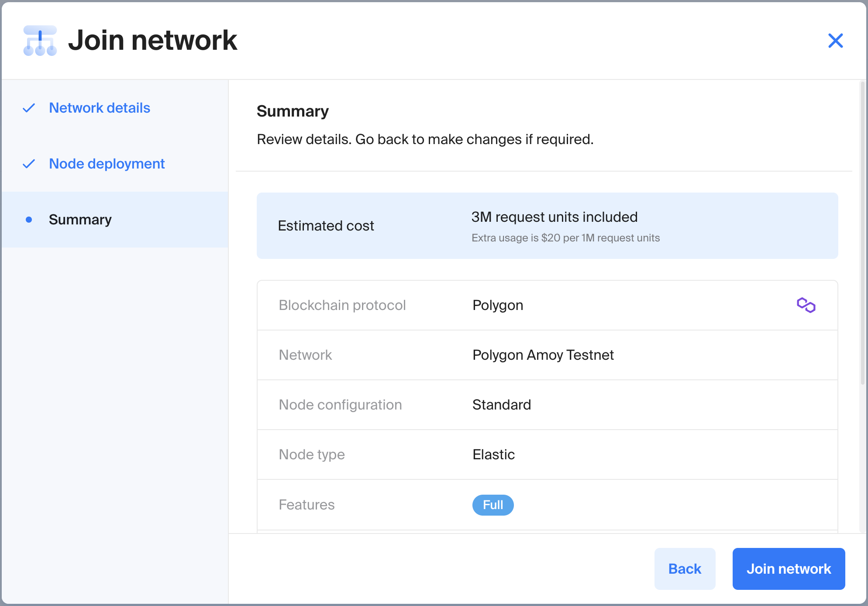Click the Join network header icon
Viewport: 868px width, 606px height.
tap(40, 41)
